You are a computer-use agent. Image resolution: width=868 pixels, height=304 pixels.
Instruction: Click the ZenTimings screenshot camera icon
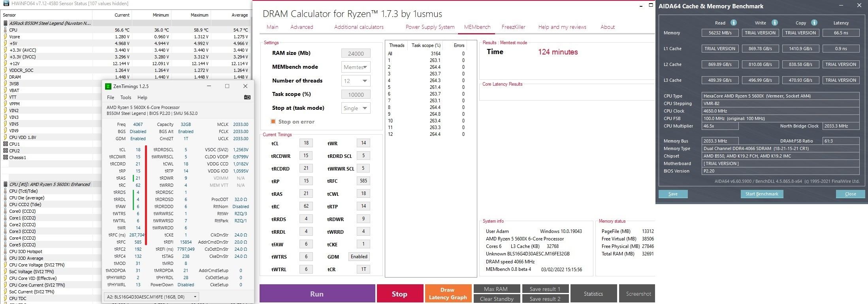point(247,97)
